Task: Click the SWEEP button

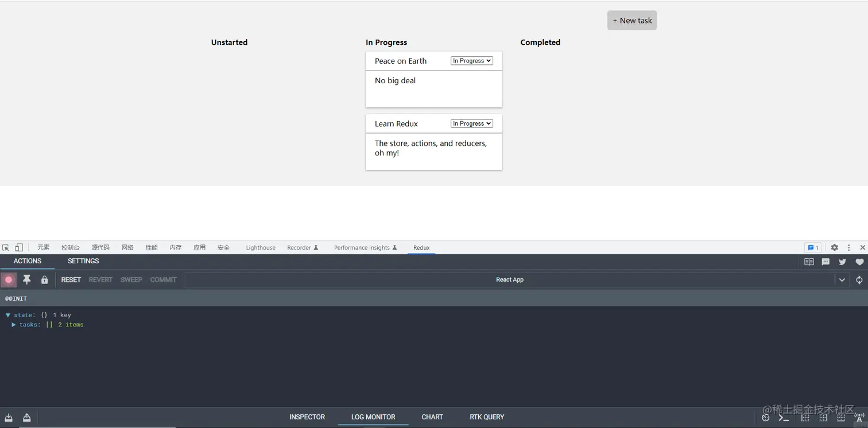Action: tap(131, 280)
